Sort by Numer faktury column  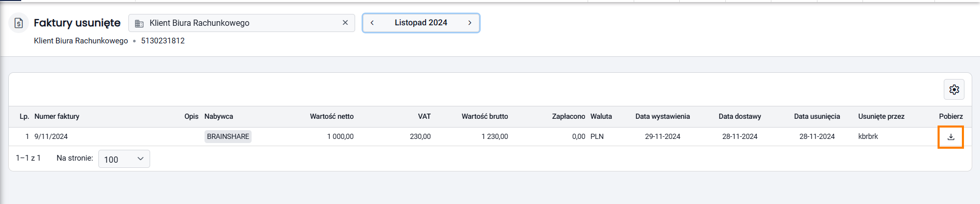[57, 116]
